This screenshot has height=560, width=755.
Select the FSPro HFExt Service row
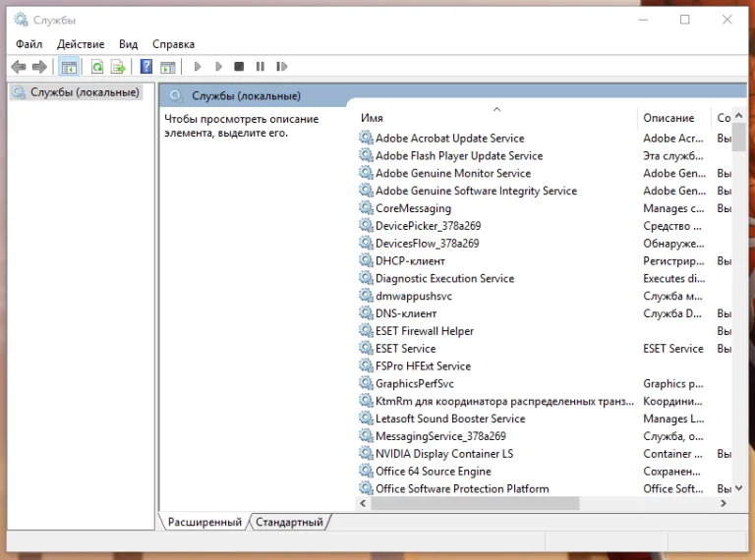coord(545,366)
